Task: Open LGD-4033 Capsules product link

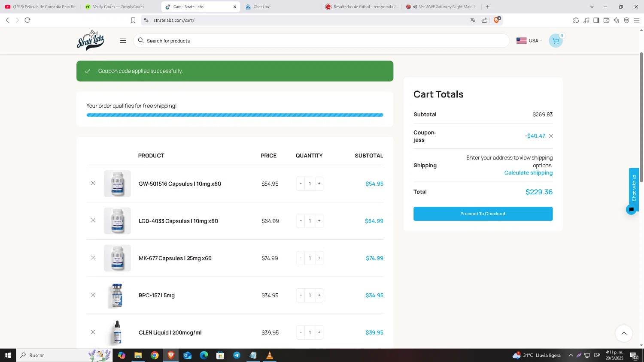Action: click(x=178, y=221)
